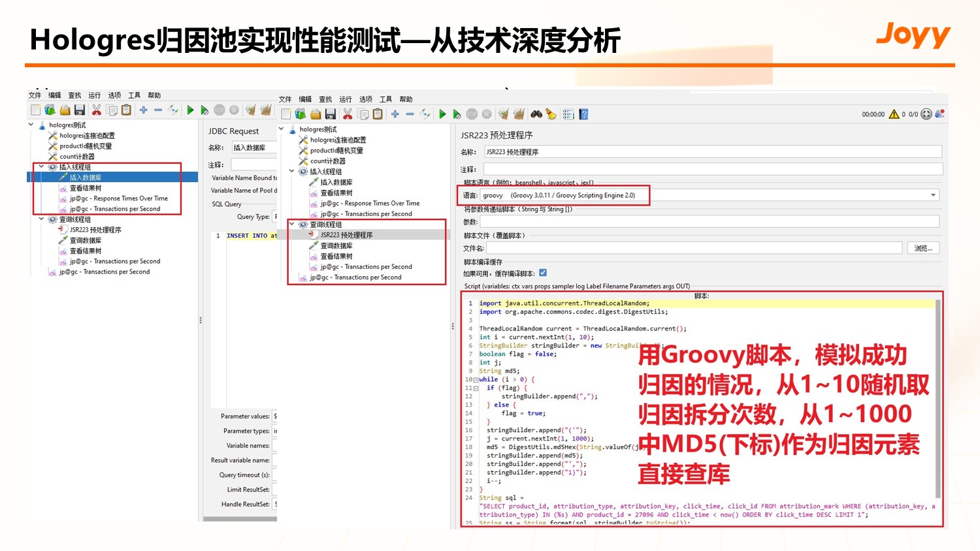Click the Reset Search broom icon
Viewport: 980px width, 551px height.
pyautogui.click(x=551, y=114)
